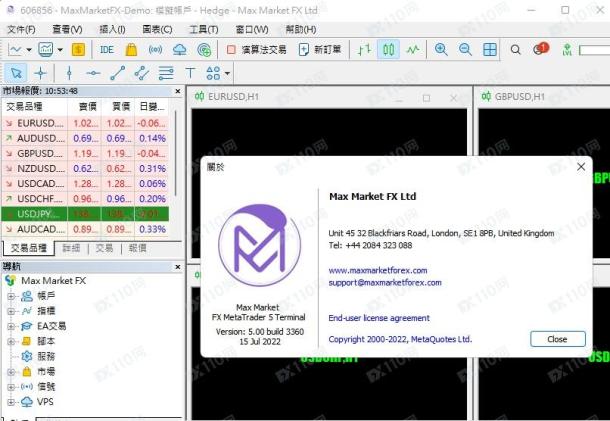This screenshot has width=610, height=421.
Task: Click the search magnifier icon
Action: tap(515, 50)
